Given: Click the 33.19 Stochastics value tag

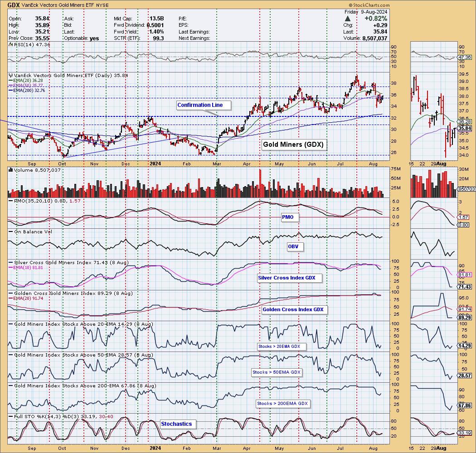Looking at the screenshot, I should point(465,433).
